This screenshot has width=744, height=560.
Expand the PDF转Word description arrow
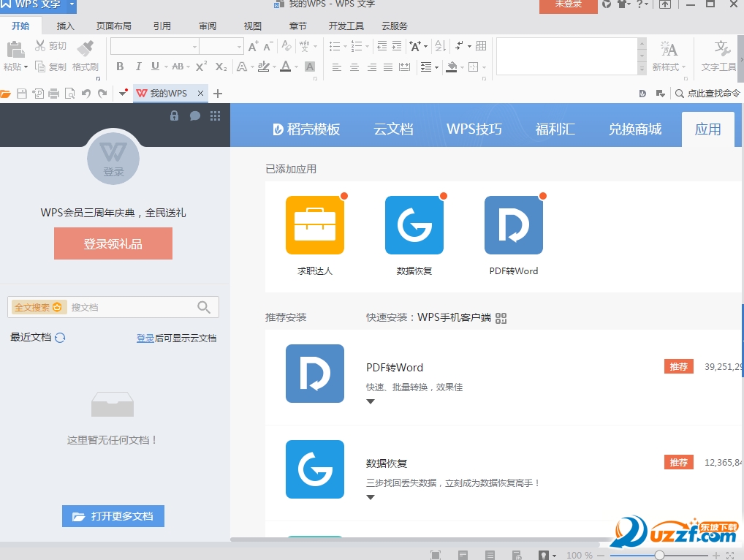[x=371, y=401]
